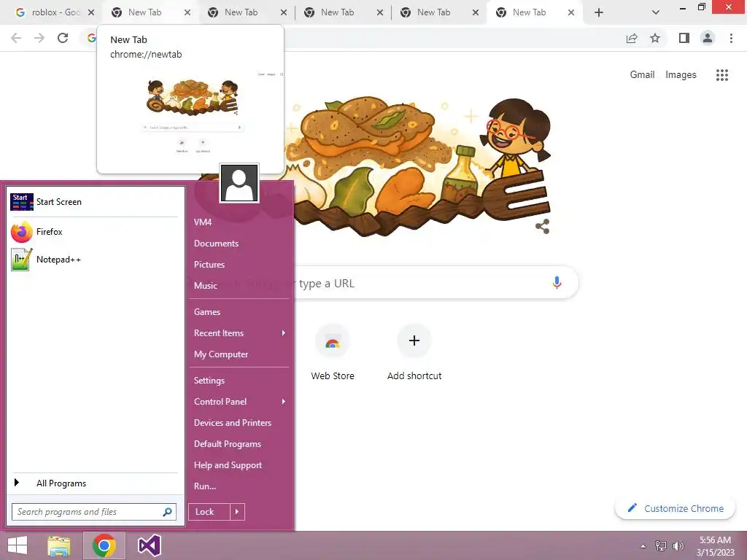Image resolution: width=747 pixels, height=560 pixels.
Task: Expand All Programs list
Action: click(x=94, y=483)
